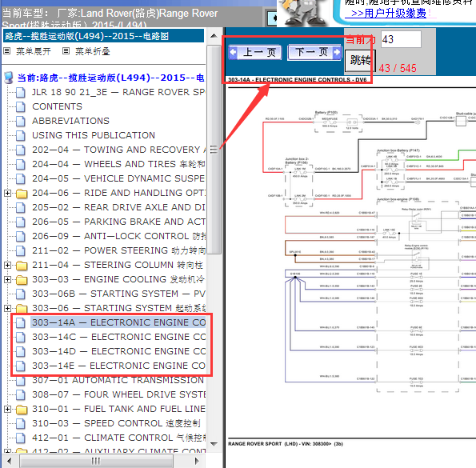The image size is (476, 468).
Task: Open the ABBREVIATIONS tree item
Action: pos(70,121)
